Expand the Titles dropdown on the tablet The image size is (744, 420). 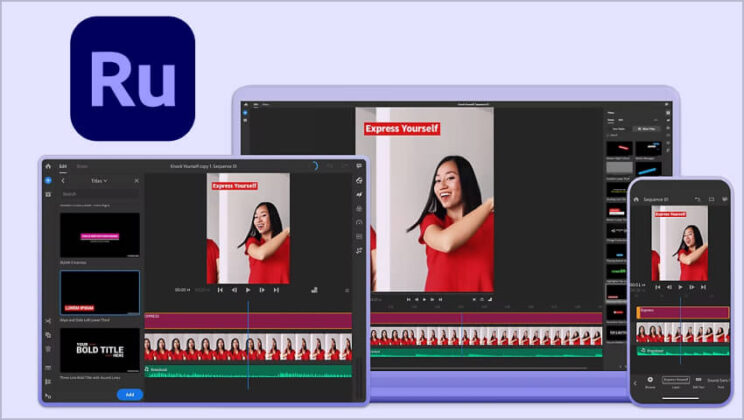[99, 181]
